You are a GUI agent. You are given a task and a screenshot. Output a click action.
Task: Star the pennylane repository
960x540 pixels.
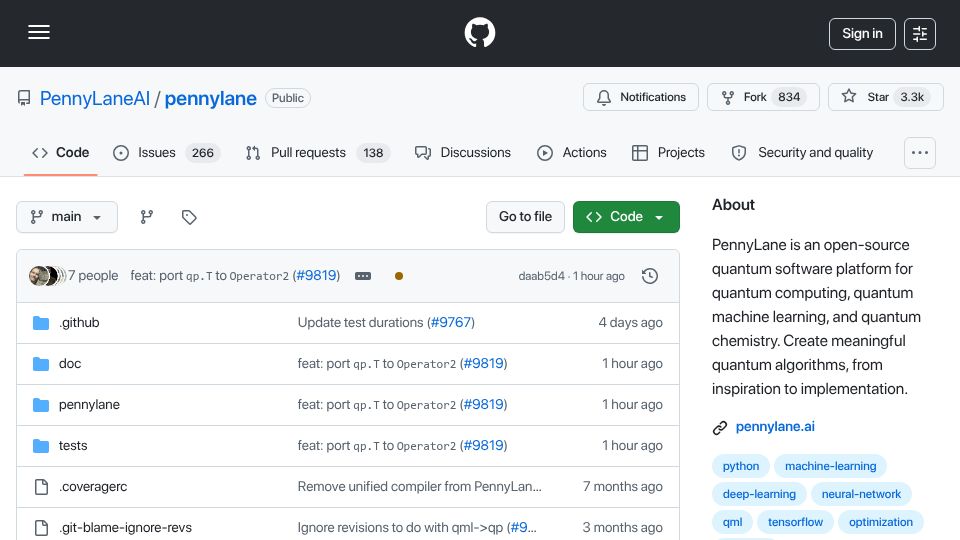coord(885,97)
